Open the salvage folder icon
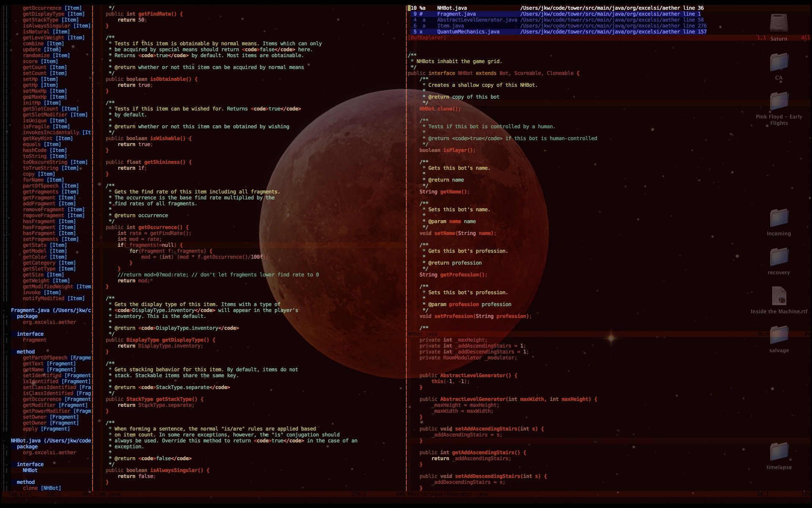 pyautogui.click(x=779, y=335)
